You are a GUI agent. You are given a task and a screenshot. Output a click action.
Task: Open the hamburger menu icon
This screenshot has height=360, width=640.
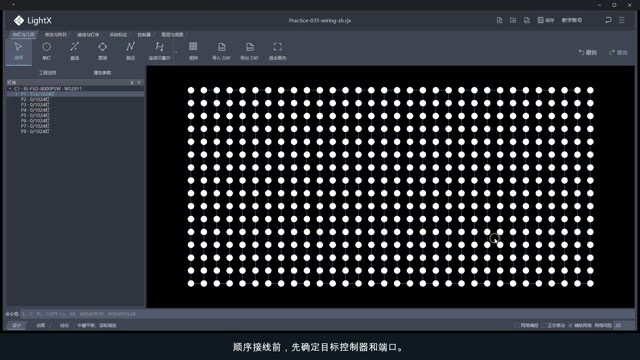(x=622, y=20)
